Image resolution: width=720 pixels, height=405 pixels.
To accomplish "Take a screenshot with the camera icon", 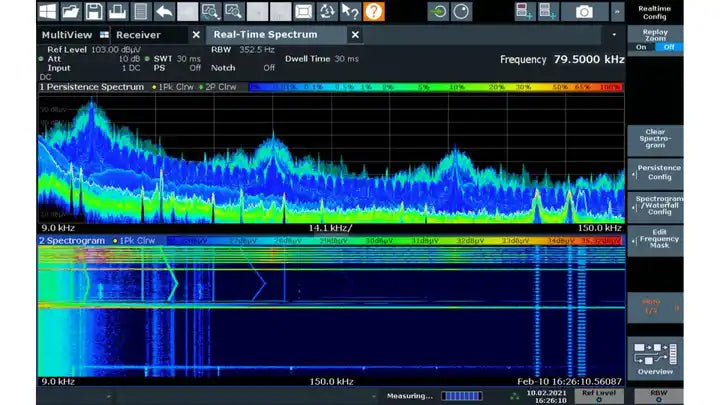I will [584, 12].
